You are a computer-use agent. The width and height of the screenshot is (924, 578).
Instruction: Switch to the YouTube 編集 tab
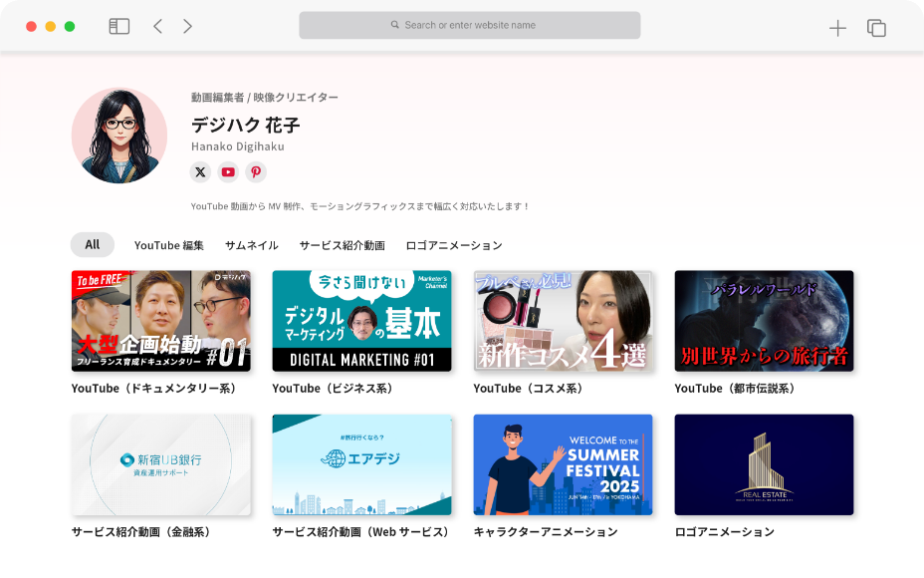tap(169, 245)
